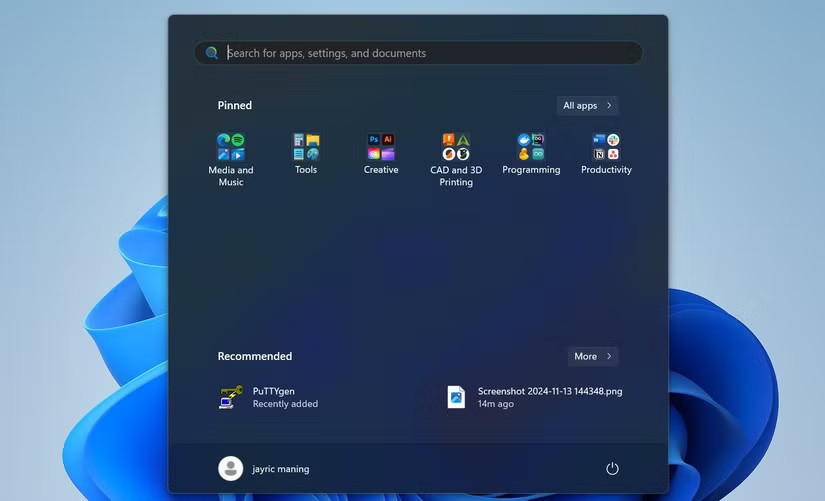
Task: Click the search magnifier icon
Action: tap(212, 53)
